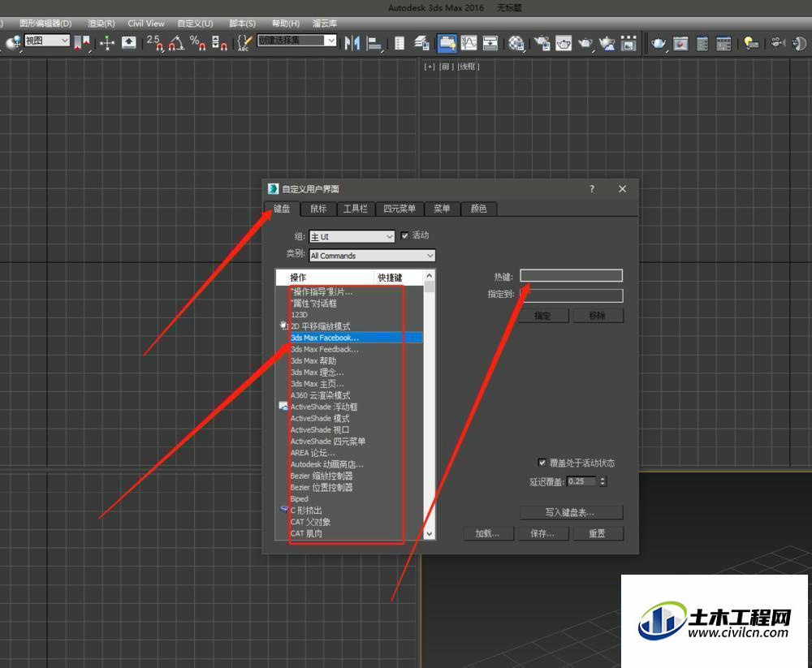Click Render in the Cloud teapot icon
The image size is (812, 668).
pos(607,42)
